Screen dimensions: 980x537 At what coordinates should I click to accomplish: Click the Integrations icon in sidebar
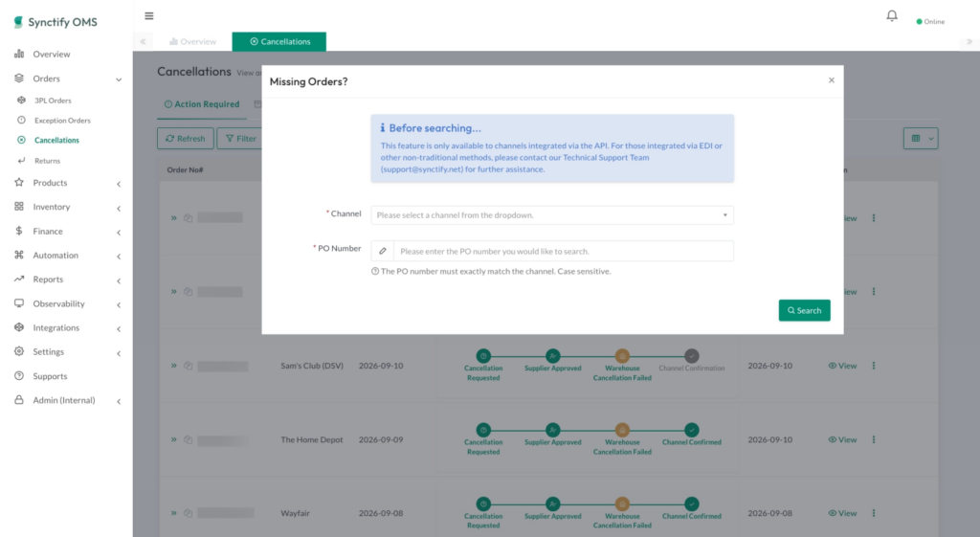click(19, 327)
